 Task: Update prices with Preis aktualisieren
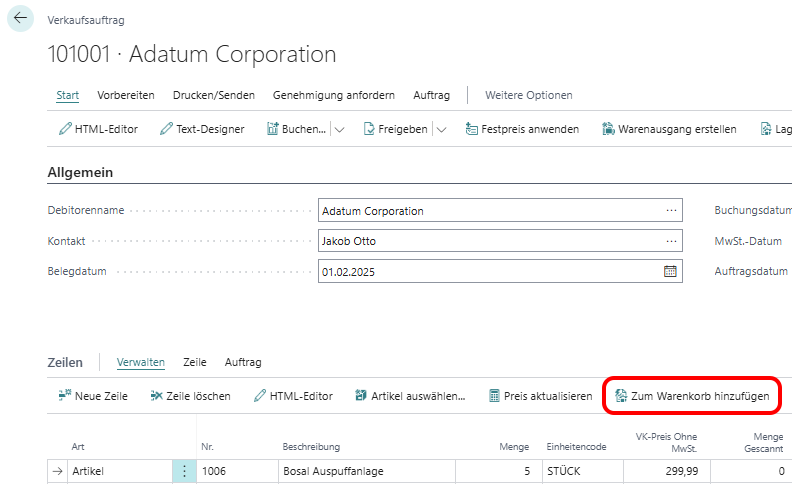pyautogui.click(x=540, y=396)
